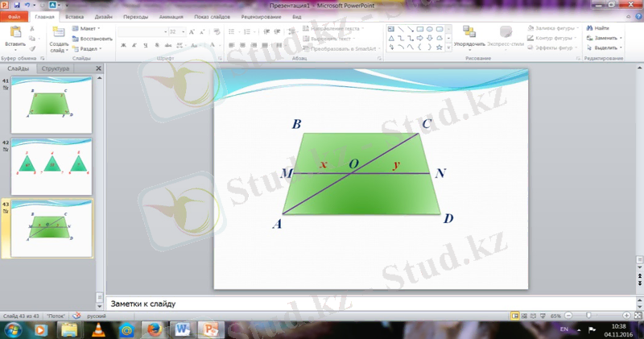The image size is (644, 339).
Task: Open the Design (Дизайн) ribbon tab
Action: pos(103,16)
